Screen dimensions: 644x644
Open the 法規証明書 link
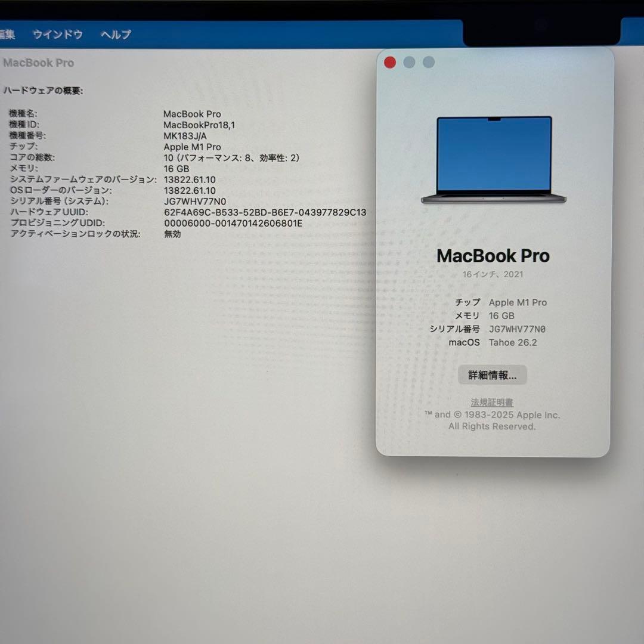[x=492, y=402]
